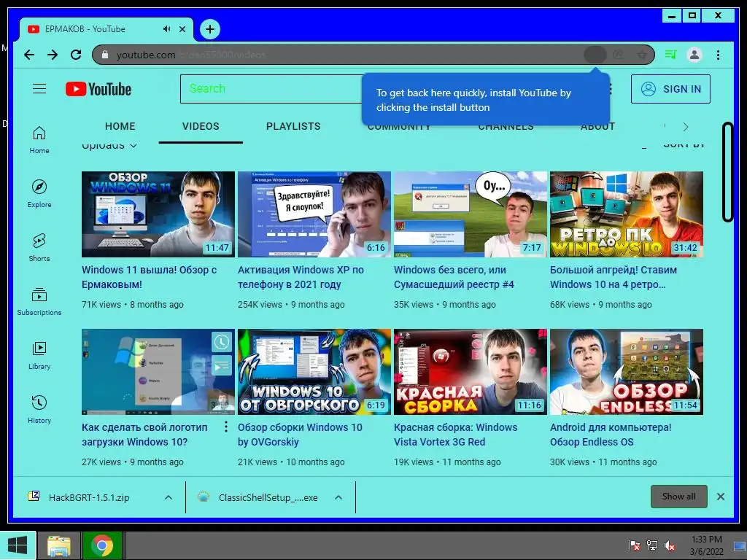747x560 pixels.
Task: Open Library in the sidebar
Action: point(39,355)
